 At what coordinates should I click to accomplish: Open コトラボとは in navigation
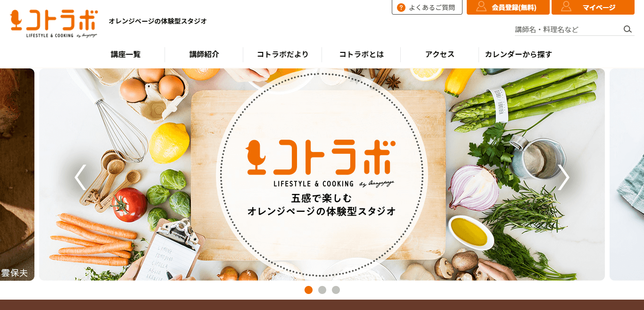361,54
